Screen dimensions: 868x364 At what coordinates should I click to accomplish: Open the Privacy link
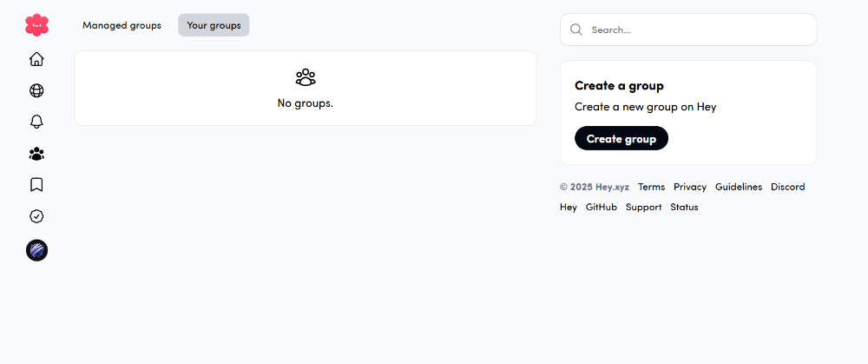tap(689, 187)
